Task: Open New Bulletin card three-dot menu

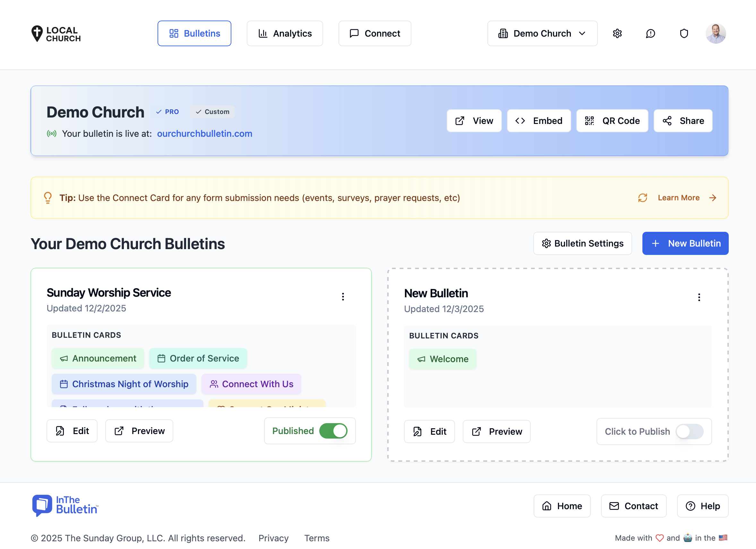Action: tap(699, 297)
